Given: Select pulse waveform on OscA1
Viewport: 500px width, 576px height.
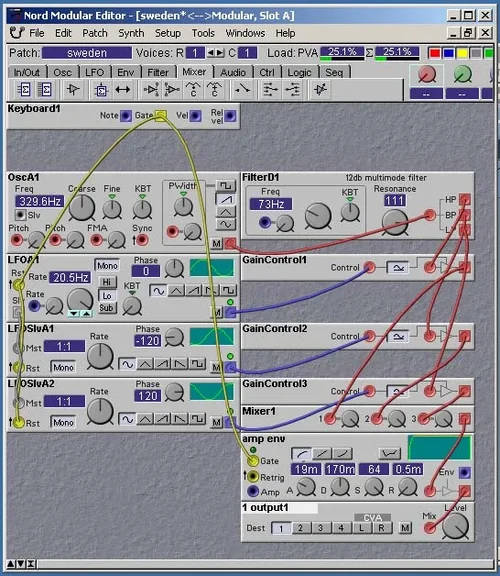Looking at the screenshot, I should [226, 186].
